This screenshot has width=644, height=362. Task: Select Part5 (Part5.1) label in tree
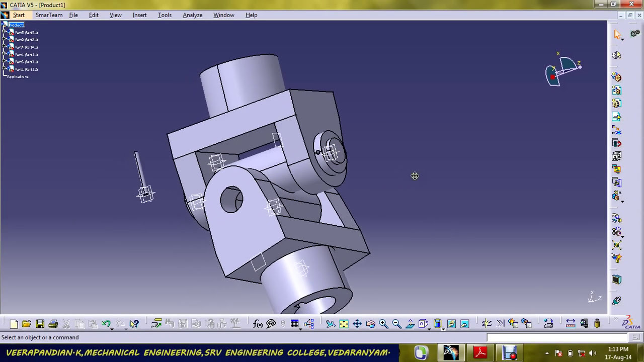(x=26, y=33)
